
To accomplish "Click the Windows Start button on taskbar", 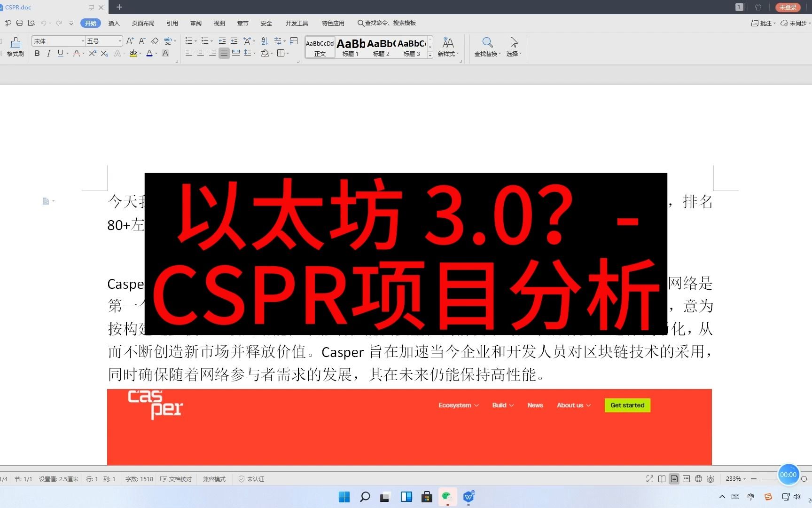I will tap(344, 497).
